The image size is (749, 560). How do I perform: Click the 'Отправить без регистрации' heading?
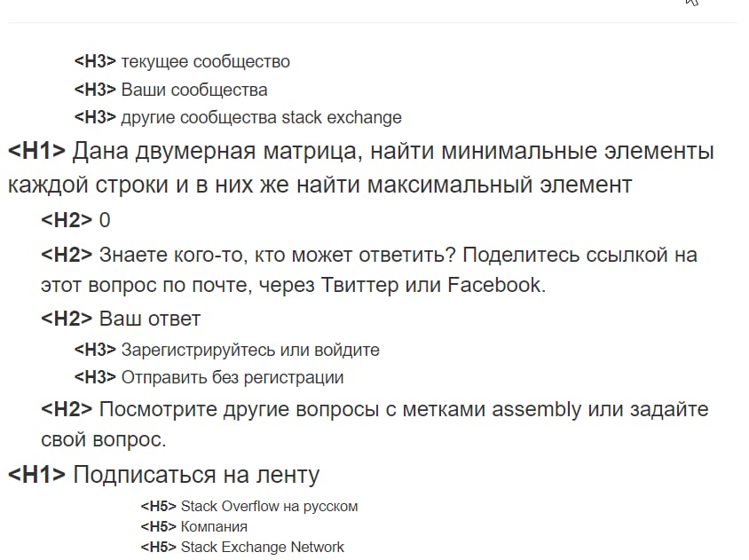(232, 377)
